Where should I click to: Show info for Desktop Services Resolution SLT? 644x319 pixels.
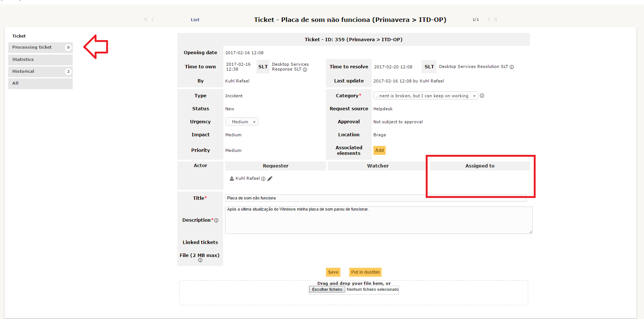point(511,67)
